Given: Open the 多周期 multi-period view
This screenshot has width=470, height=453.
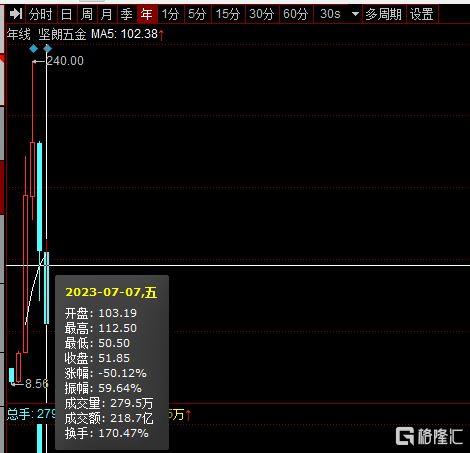Looking at the screenshot, I should 384,14.
